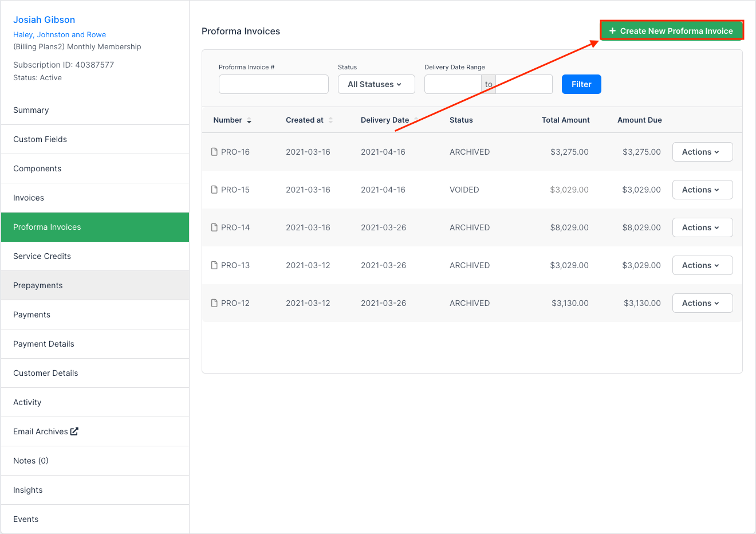756x534 pixels.
Task: Open the All Statuses dropdown
Action: tap(376, 84)
